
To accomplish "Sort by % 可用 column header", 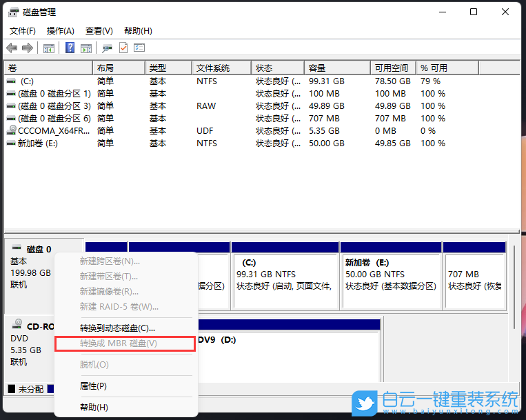I will click(x=447, y=68).
